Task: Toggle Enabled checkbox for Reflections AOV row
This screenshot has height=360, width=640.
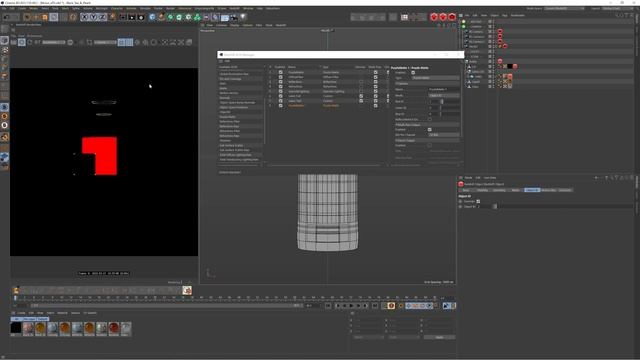Action: (x=280, y=82)
